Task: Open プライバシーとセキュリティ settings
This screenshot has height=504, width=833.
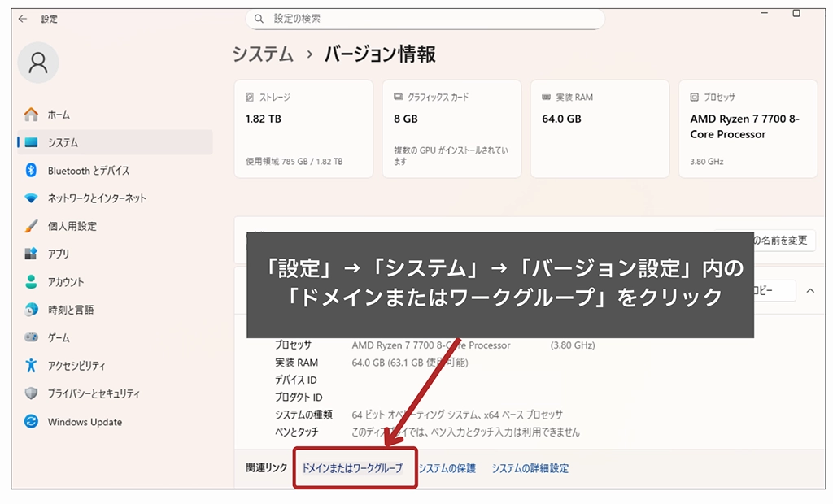Action: pos(93,393)
